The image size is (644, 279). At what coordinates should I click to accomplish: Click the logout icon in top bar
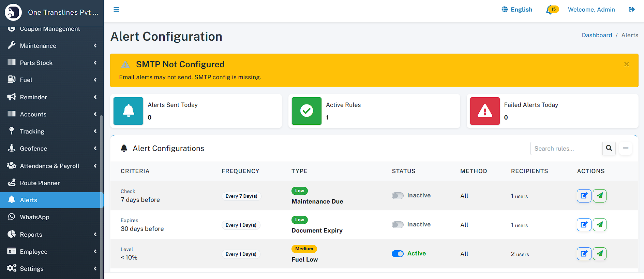(x=631, y=10)
